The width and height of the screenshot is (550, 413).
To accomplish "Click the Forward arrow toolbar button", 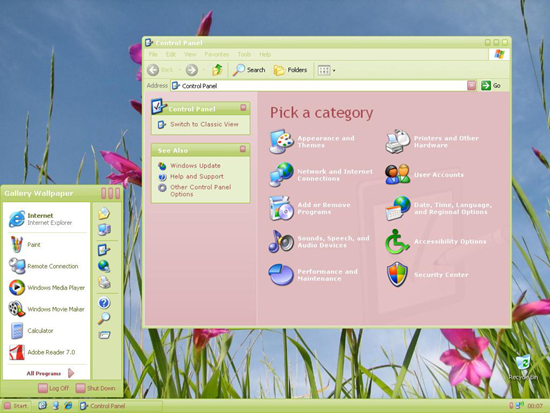I will pyautogui.click(x=192, y=70).
